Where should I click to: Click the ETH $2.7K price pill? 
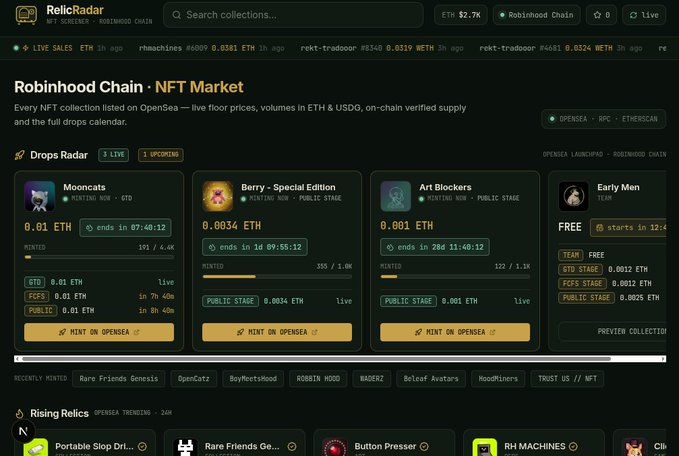(x=461, y=15)
